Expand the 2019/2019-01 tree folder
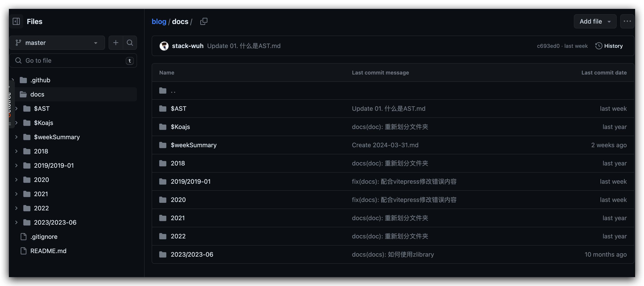 coord(16,165)
